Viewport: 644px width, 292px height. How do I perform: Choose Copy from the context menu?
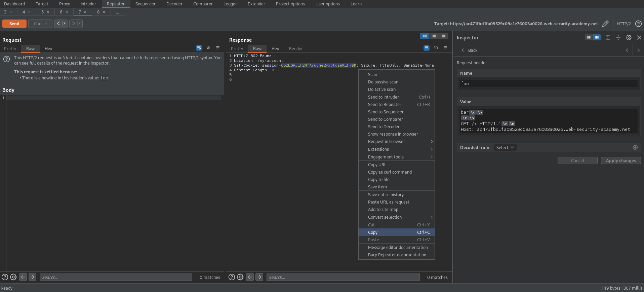(397, 232)
